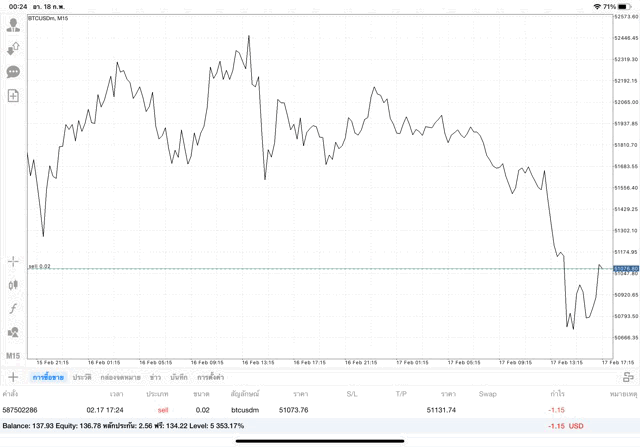640x447 pixels.
Task: Open the M15 timeframe selector
Action: tap(13, 356)
